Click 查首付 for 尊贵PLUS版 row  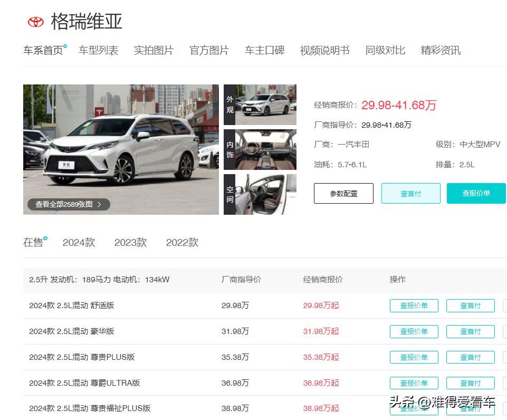pos(470,357)
